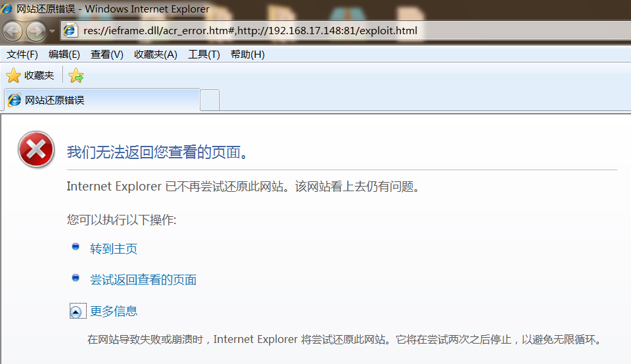Open a new tab with the blank tab button
The width and height of the screenshot is (631, 364).
point(210,101)
